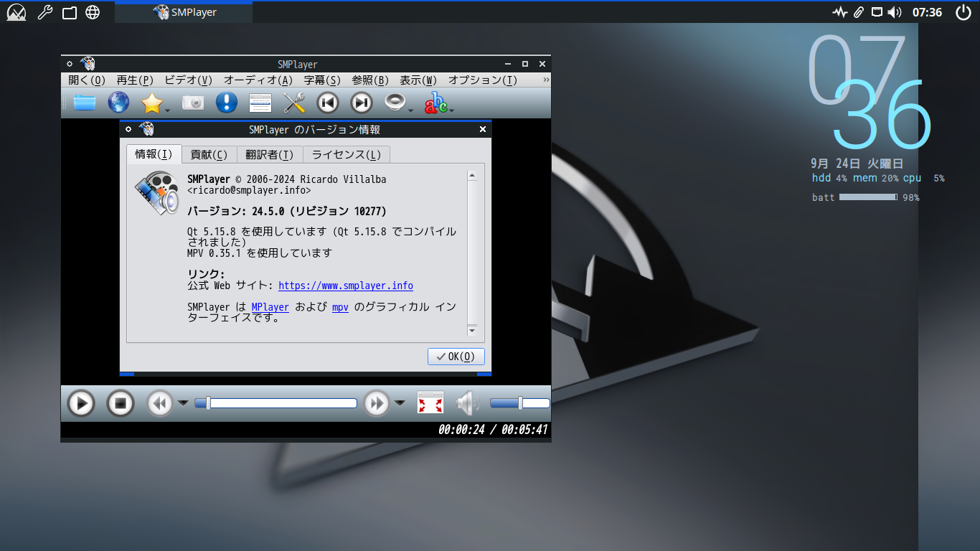Click the 07:36 clock in the panel
This screenshot has height=551, width=980.
(927, 12)
